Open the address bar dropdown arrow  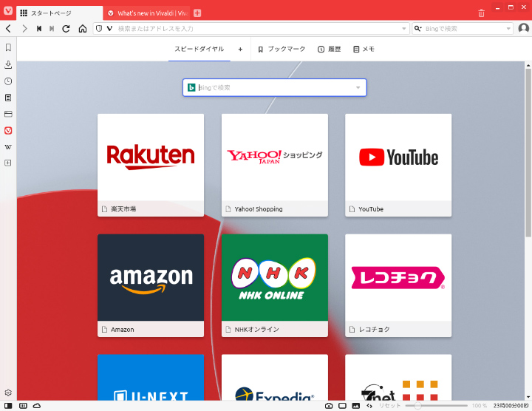pyautogui.click(x=403, y=29)
